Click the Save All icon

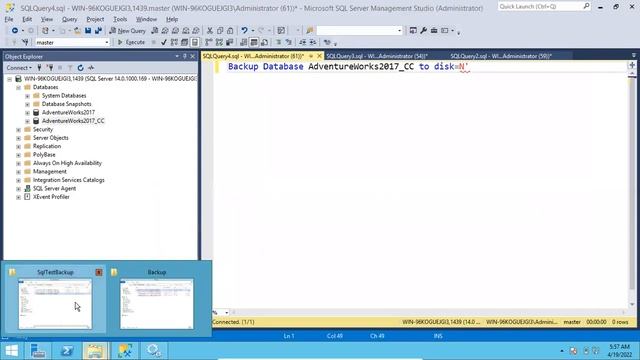(x=98, y=31)
